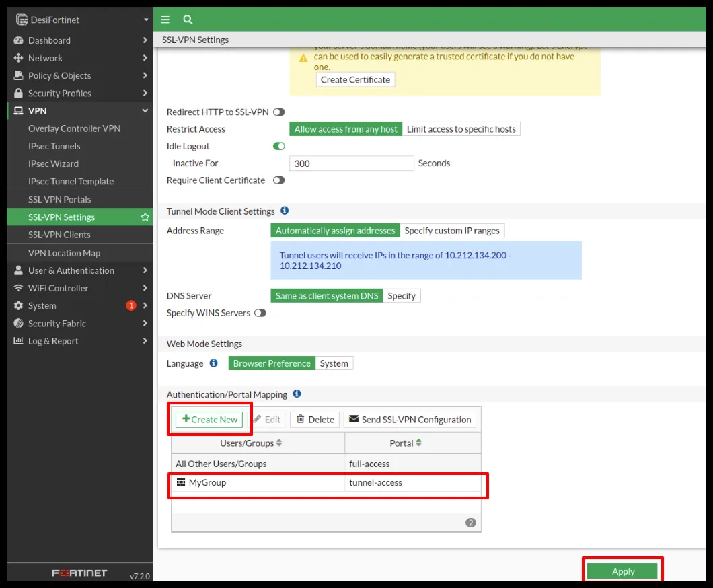This screenshot has width=713, height=588.
Task: Select DNS Server Specify option
Action: 402,295
